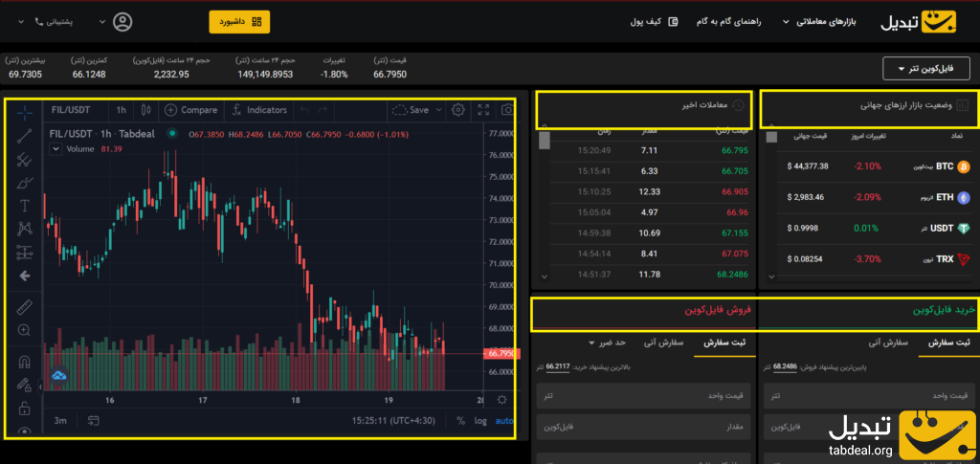This screenshot has width=980, height=464.
Task: Click the داشبورد dashboard button
Action: (x=239, y=22)
